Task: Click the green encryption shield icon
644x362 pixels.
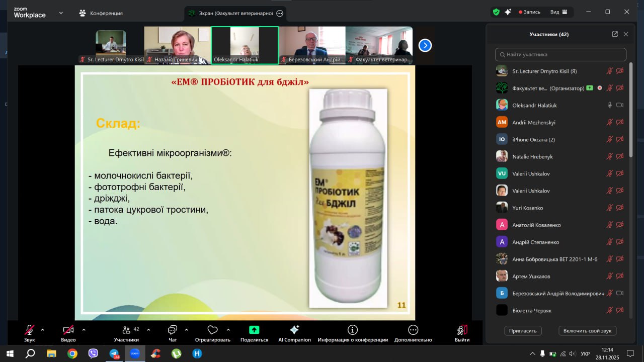Action: [x=496, y=12]
